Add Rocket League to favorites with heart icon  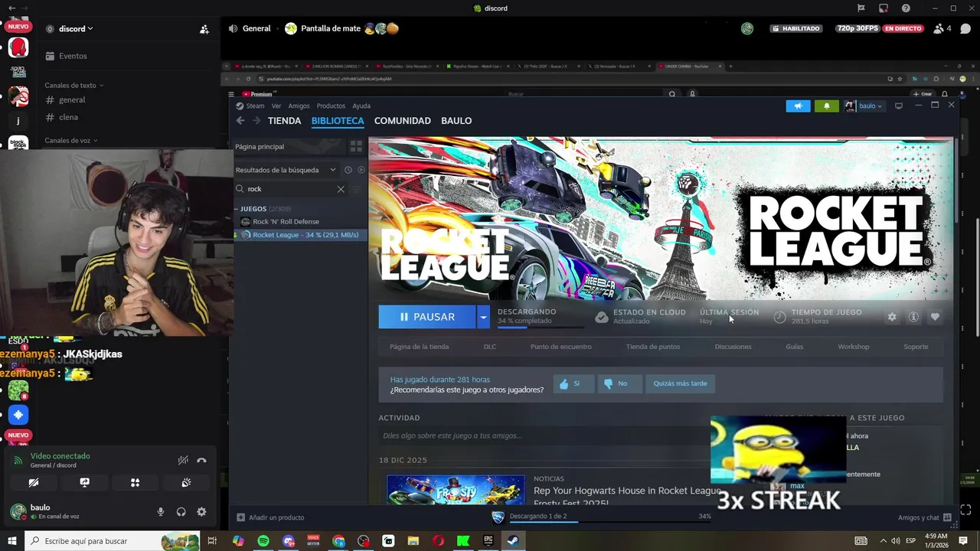click(x=935, y=317)
